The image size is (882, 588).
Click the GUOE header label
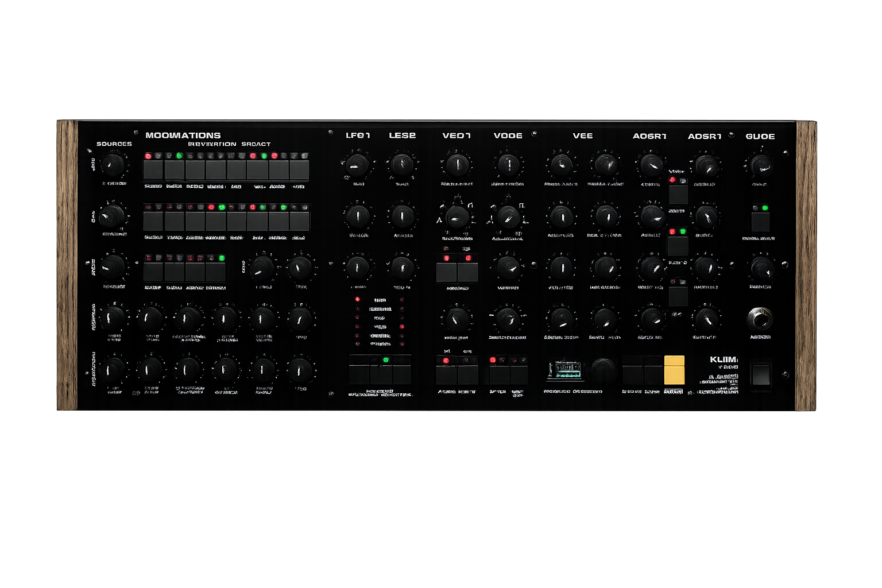(x=760, y=136)
